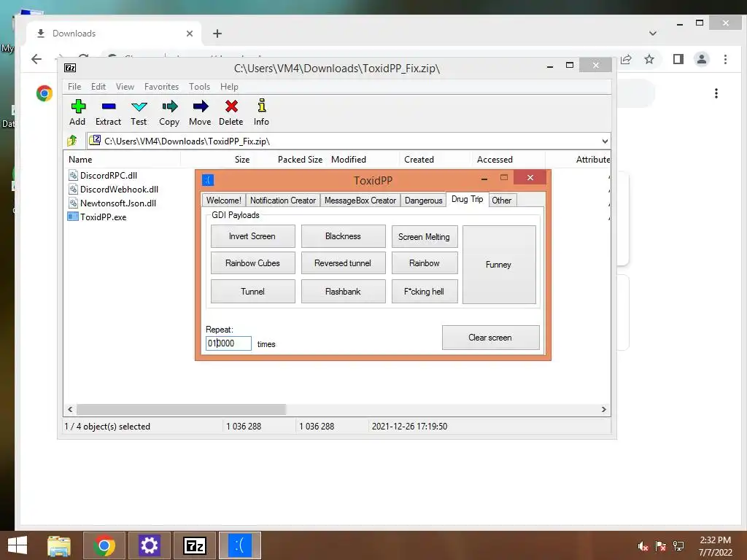Switch to the MessageBox Creator tab
The width and height of the screenshot is (747, 560).
click(360, 201)
